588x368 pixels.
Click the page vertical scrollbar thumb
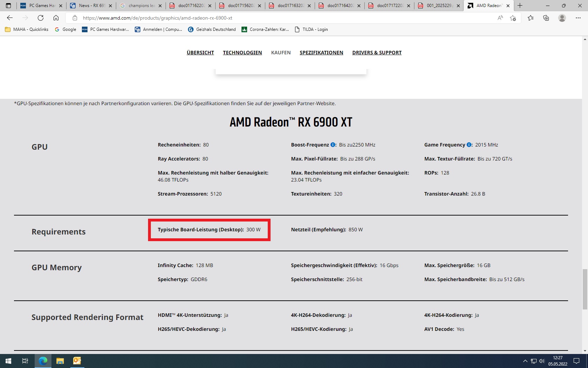(x=585, y=289)
